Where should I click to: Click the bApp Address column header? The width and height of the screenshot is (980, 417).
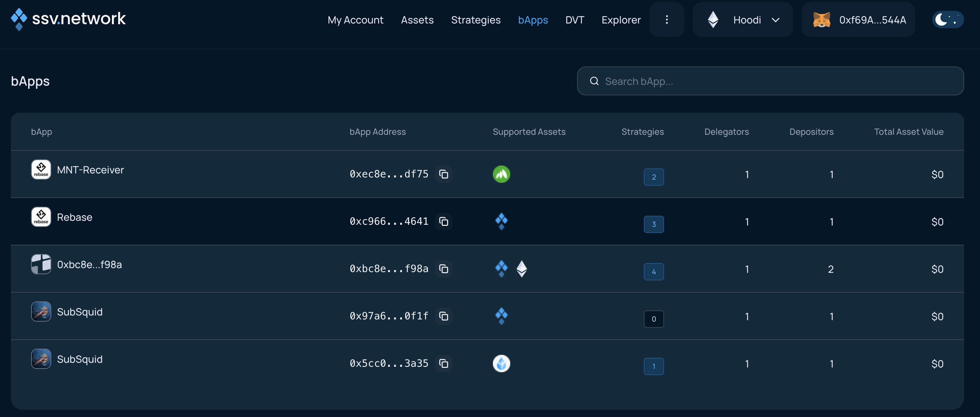pyautogui.click(x=377, y=132)
